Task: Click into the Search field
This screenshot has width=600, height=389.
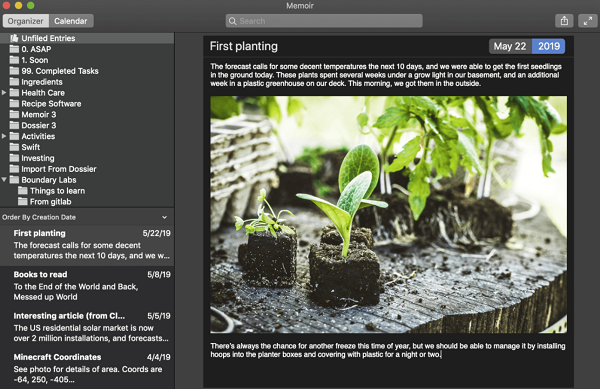Action: click(324, 21)
